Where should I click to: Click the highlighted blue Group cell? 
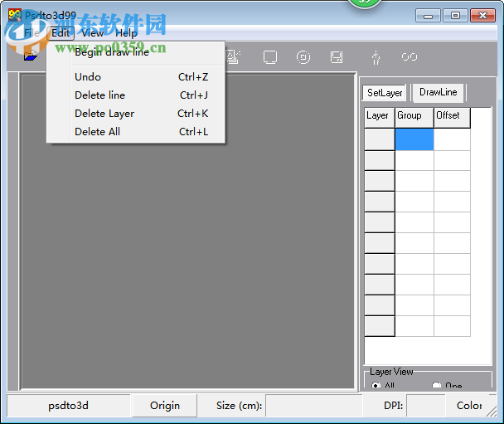click(x=414, y=139)
